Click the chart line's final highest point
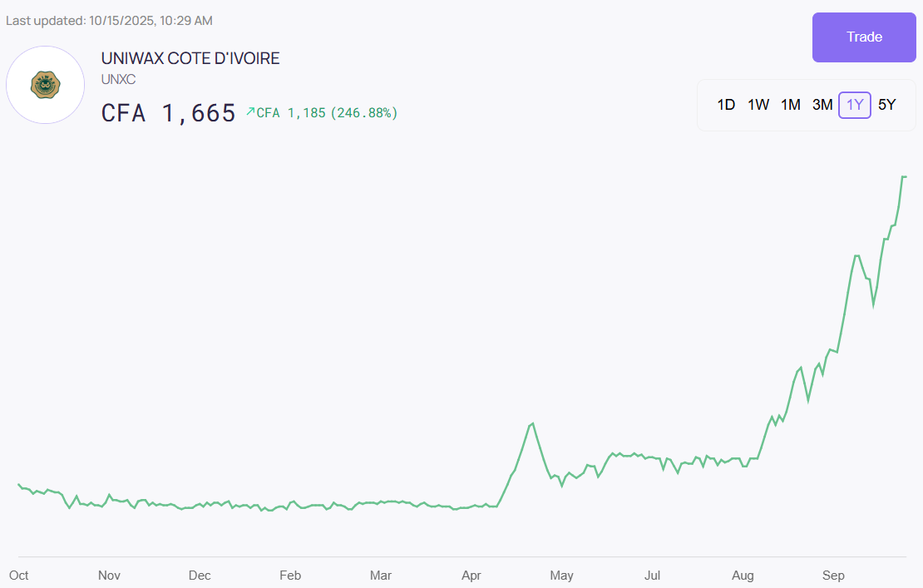Screen dimensions: 923x588 904,177
